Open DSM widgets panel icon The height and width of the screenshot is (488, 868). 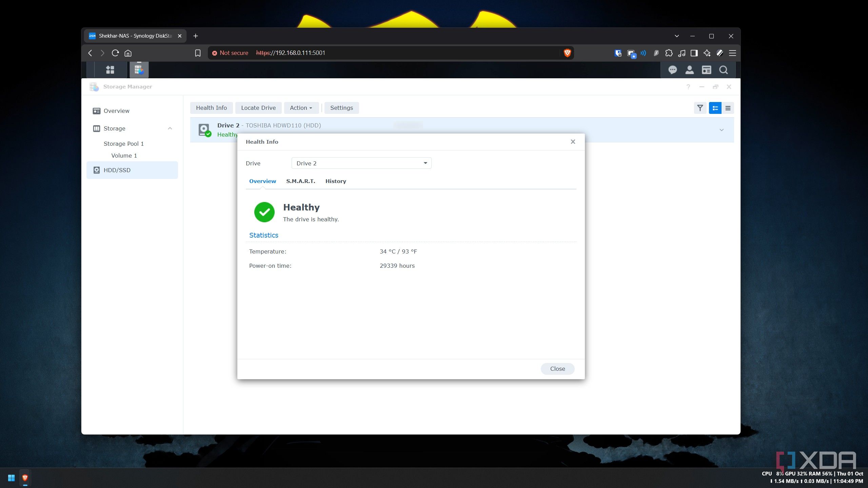coord(706,70)
